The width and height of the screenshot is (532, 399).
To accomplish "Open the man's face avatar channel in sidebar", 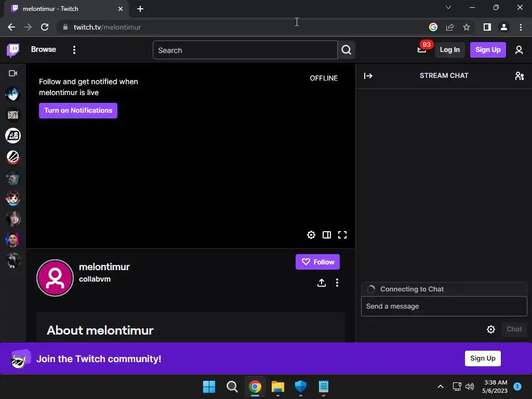I will pos(13,240).
